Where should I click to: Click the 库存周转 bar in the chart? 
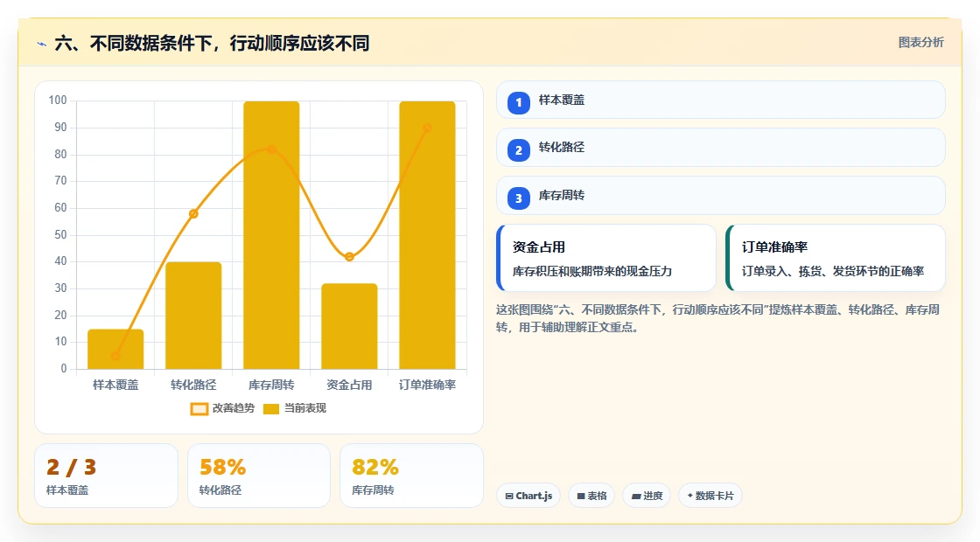coord(271,235)
